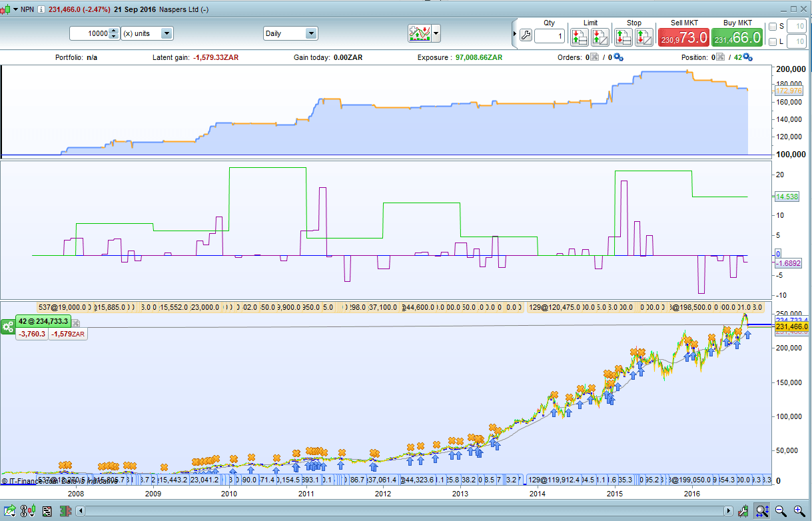Click the Buy MKT button

pos(737,37)
